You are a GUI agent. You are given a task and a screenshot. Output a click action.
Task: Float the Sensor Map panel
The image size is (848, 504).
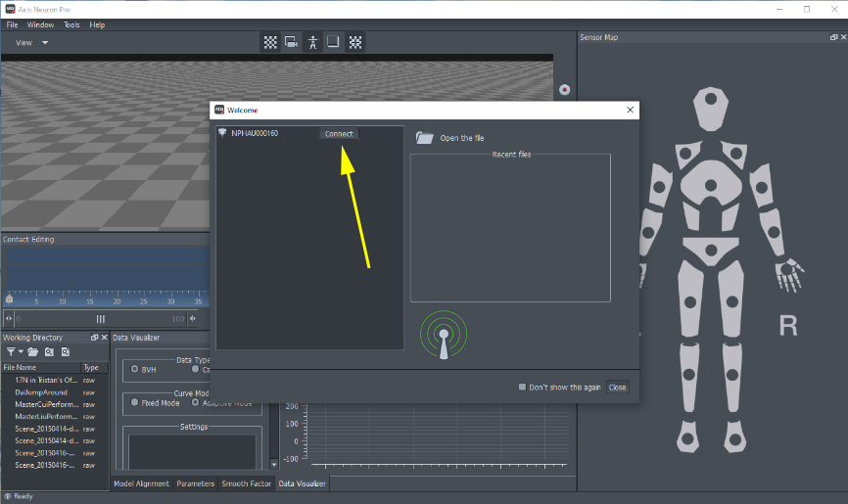(x=824, y=37)
